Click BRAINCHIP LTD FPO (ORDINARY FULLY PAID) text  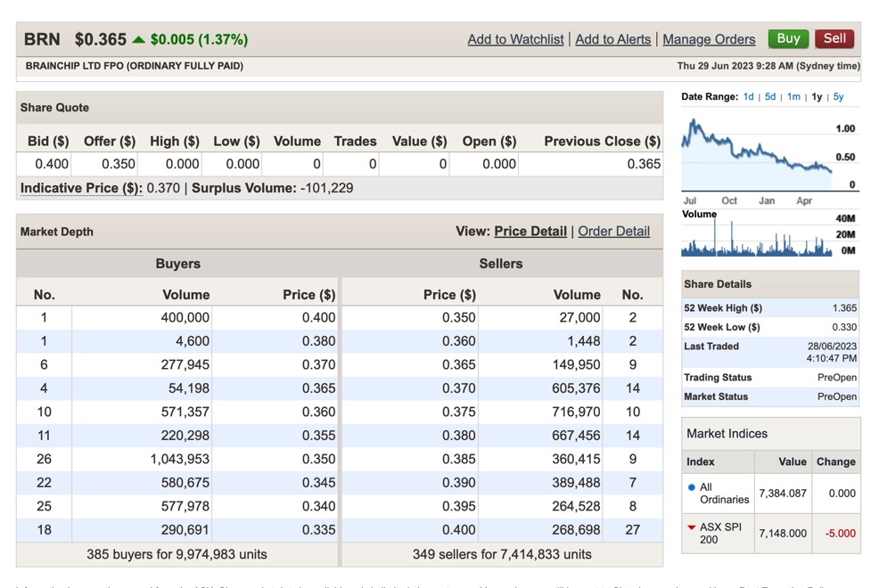pyautogui.click(x=134, y=66)
